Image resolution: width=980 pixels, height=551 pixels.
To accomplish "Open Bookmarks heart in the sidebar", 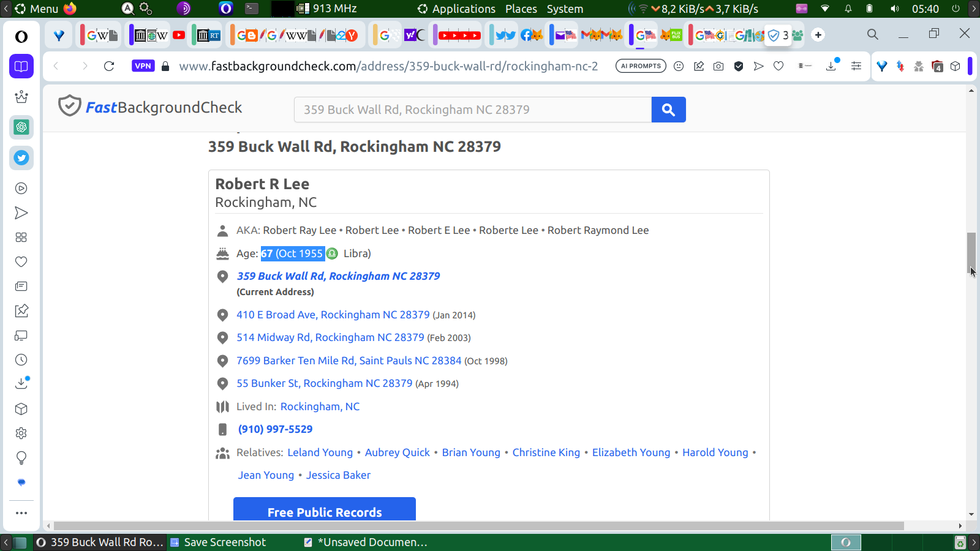I will (21, 262).
